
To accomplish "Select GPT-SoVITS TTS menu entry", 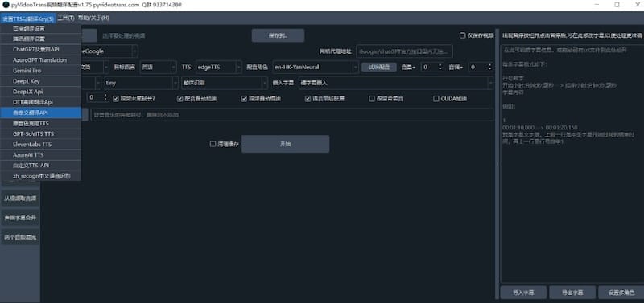I will click(x=41, y=133).
